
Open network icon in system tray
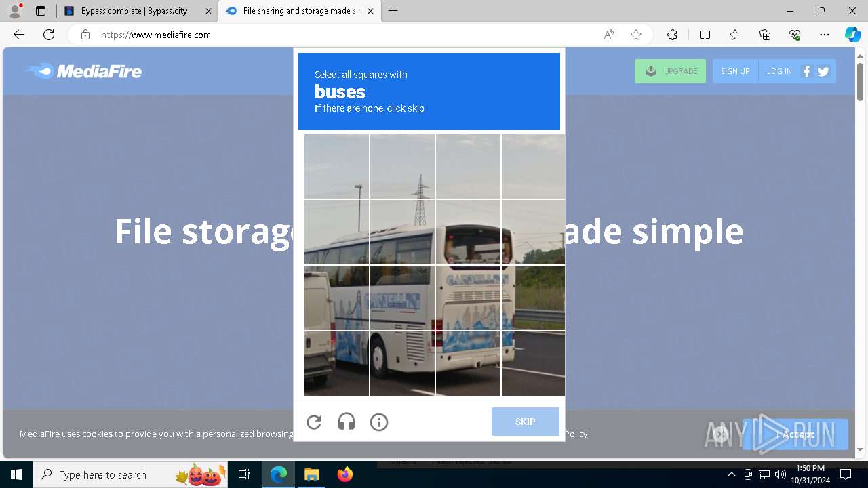click(x=764, y=474)
